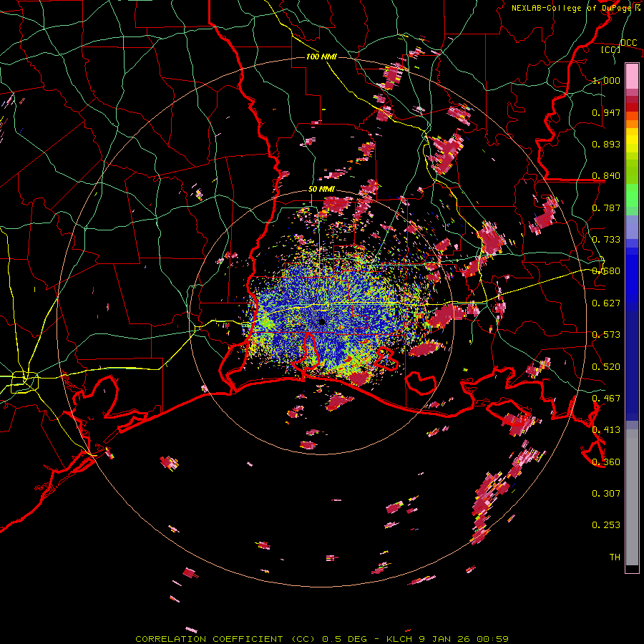644x644 pixels.
Task: Click the 0.840 scale value
Action: [x=606, y=176]
